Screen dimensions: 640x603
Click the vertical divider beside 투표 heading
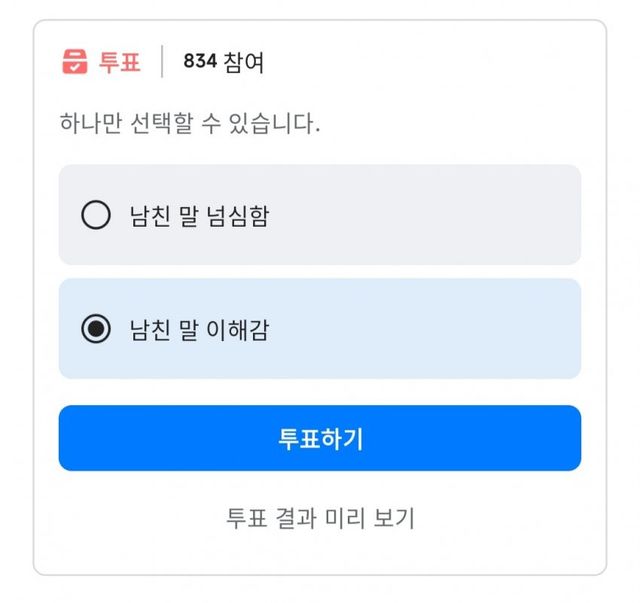pos(162,62)
